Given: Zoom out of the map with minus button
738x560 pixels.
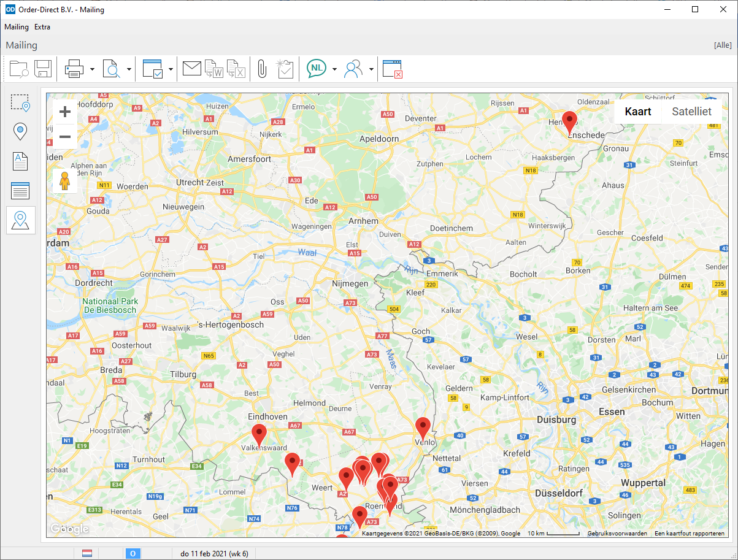Looking at the screenshot, I should (65, 137).
